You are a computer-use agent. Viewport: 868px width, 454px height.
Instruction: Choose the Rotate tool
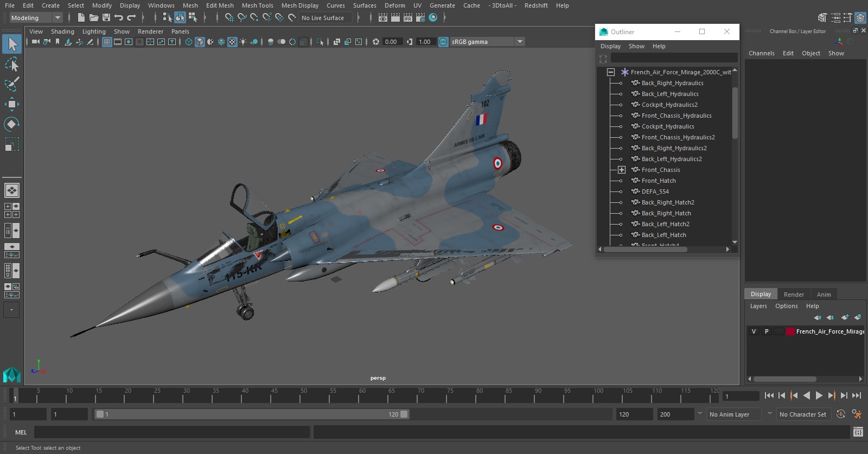point(12,124)
